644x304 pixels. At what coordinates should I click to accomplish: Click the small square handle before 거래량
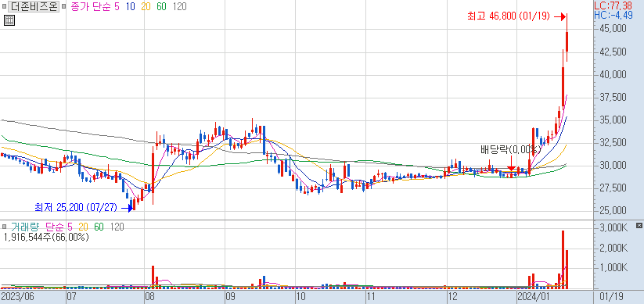[4, 227]
